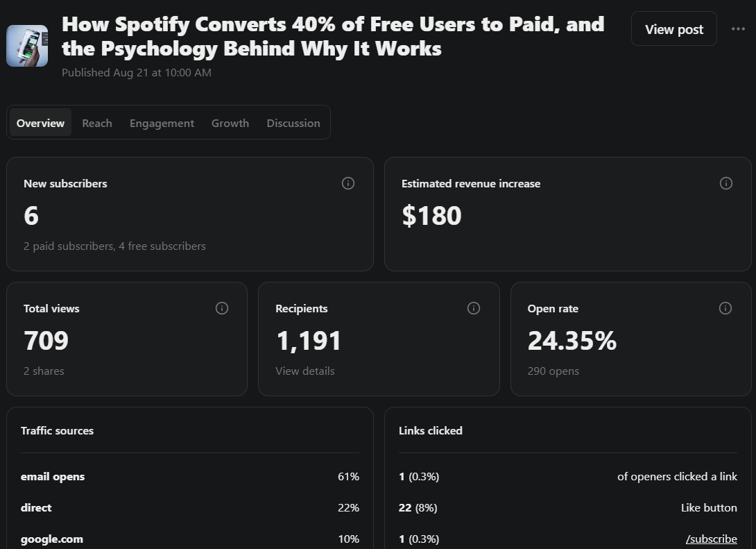Open the three-dot more options menu
Image resolution: width=756 pixels, height=549 pixels.
[738, 29]
